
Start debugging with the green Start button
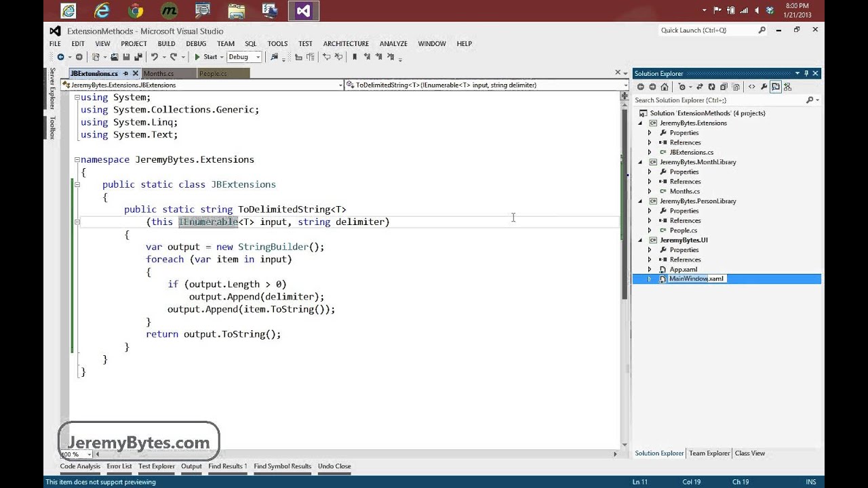point(206,57)
